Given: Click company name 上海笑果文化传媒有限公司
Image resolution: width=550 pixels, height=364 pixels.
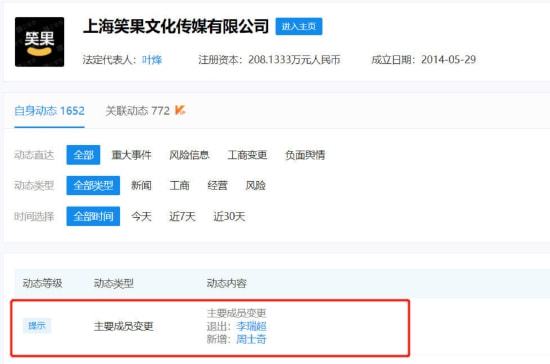Looking at the screenshot, I should click(176, 26).
